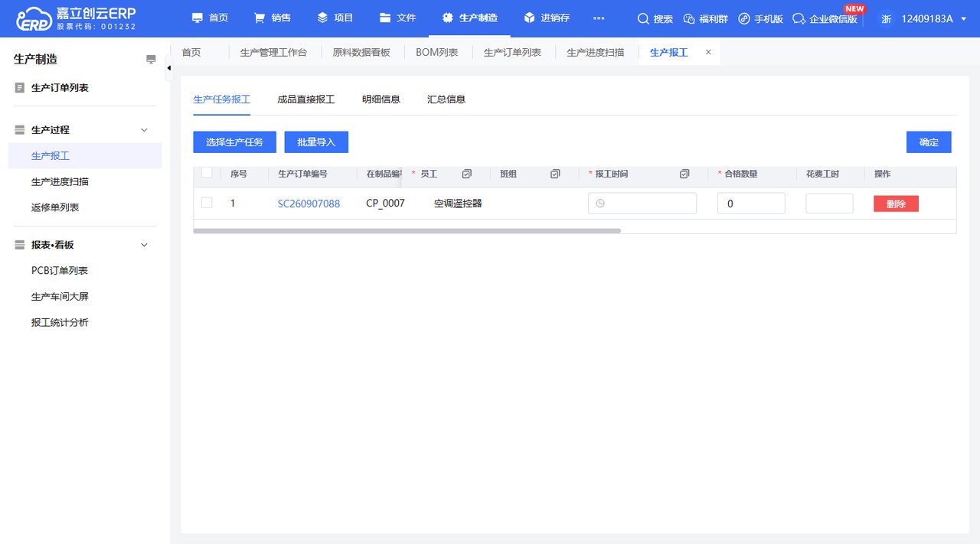Switch to the 生产管理工作台 page tab
Viewport: 980px width, 544px height.
click(x=273, y=52)
